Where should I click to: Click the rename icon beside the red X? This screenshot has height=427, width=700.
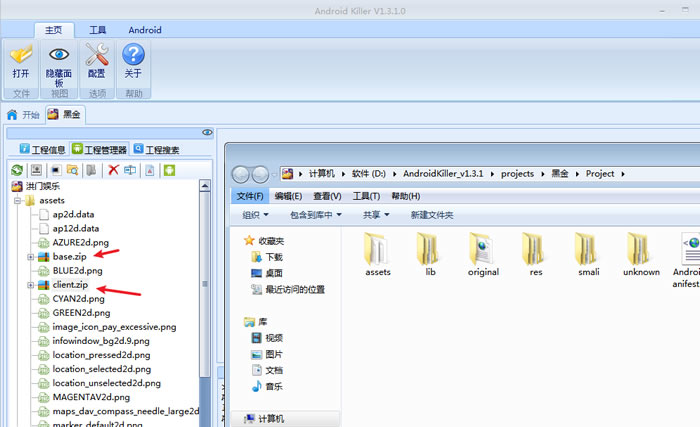(x=130, y=170)
